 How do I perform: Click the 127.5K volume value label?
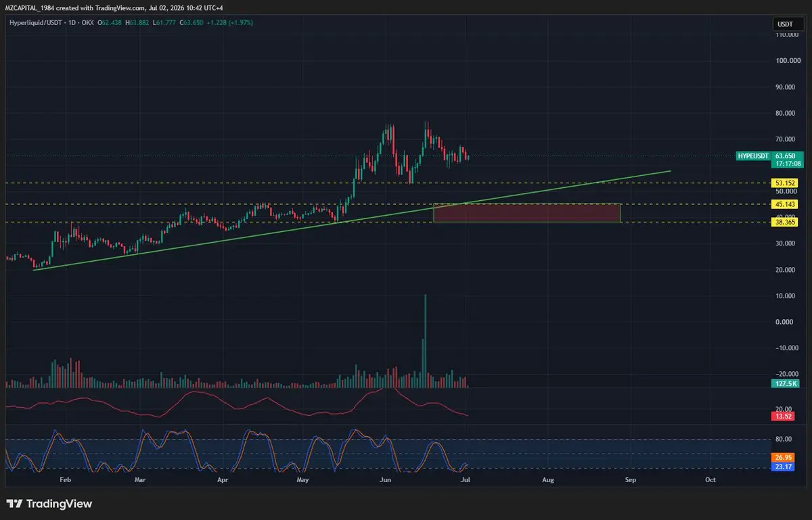click(x=785, y=383)
